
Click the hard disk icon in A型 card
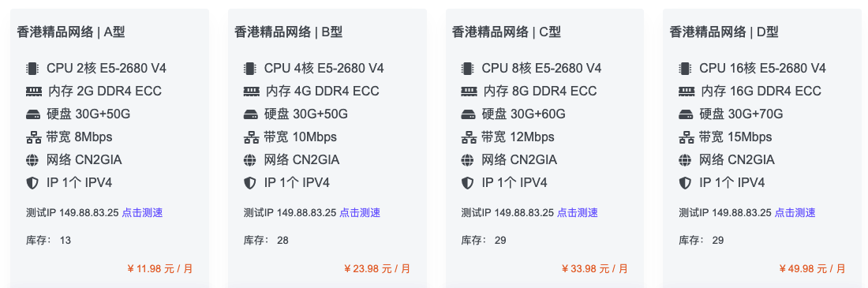coord(33,114)
